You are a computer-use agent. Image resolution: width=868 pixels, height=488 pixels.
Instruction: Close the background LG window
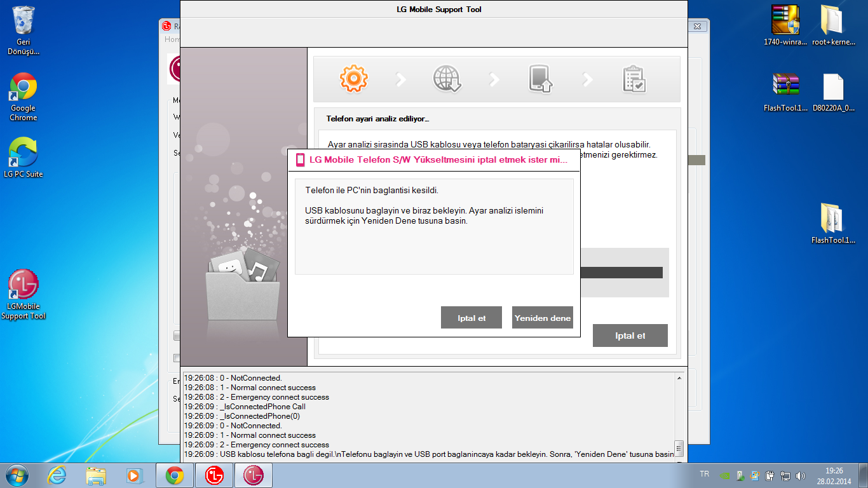(697, 26)
